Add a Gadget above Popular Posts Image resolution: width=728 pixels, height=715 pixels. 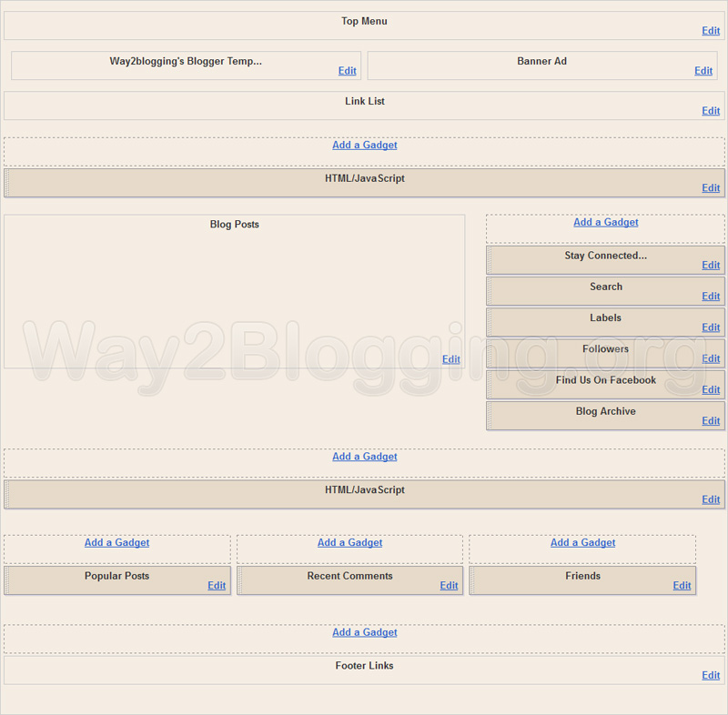pyautogui.click(x=116, y=542)
